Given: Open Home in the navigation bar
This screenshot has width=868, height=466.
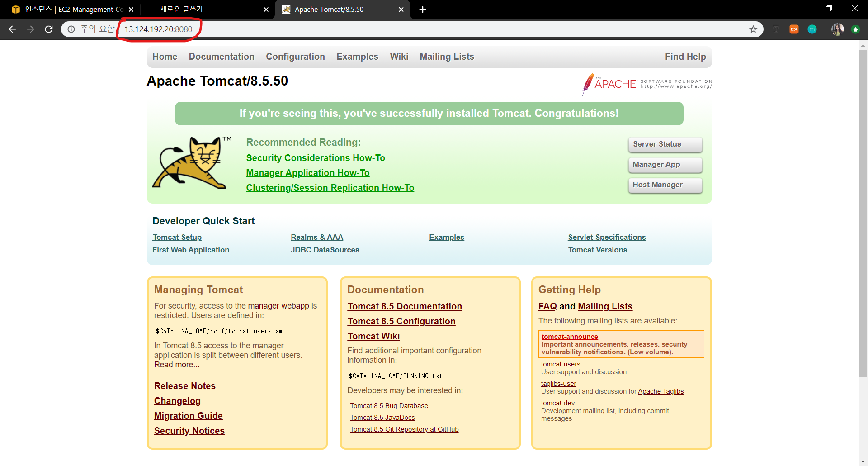Looking at the screenshot, I should (165, 57).
